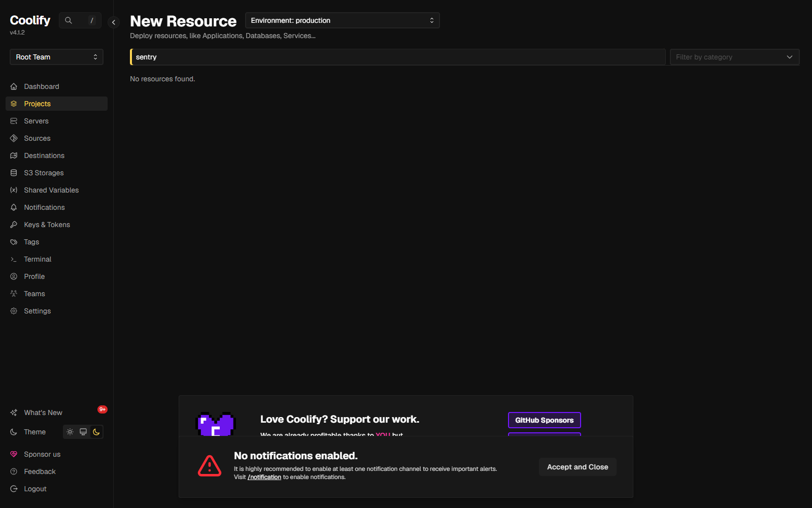Viewport: 812px width, 508px height.
Task: Click the Keys & Tokens key icon
Action: (14, 225)
